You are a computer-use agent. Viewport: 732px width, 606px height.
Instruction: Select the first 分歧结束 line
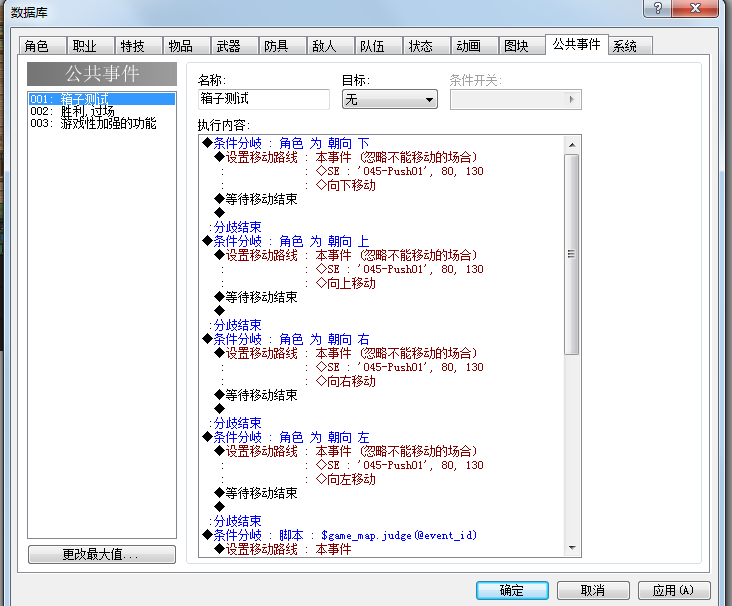(235, 227)
